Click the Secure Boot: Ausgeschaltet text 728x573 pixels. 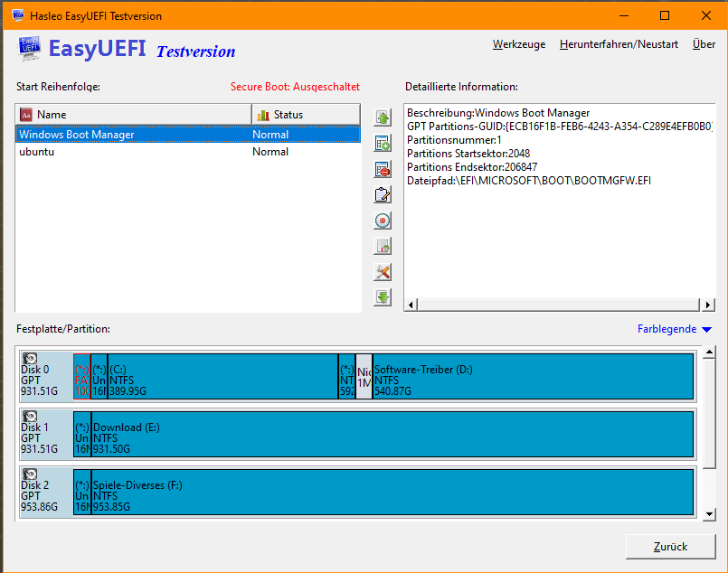tap(296, 87)
